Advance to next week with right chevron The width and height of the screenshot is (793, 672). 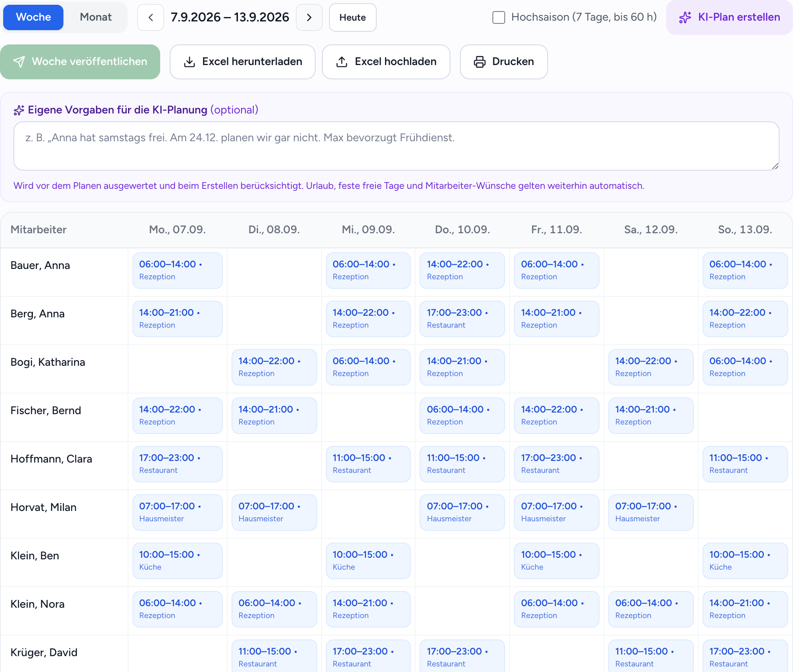point(309,17)
